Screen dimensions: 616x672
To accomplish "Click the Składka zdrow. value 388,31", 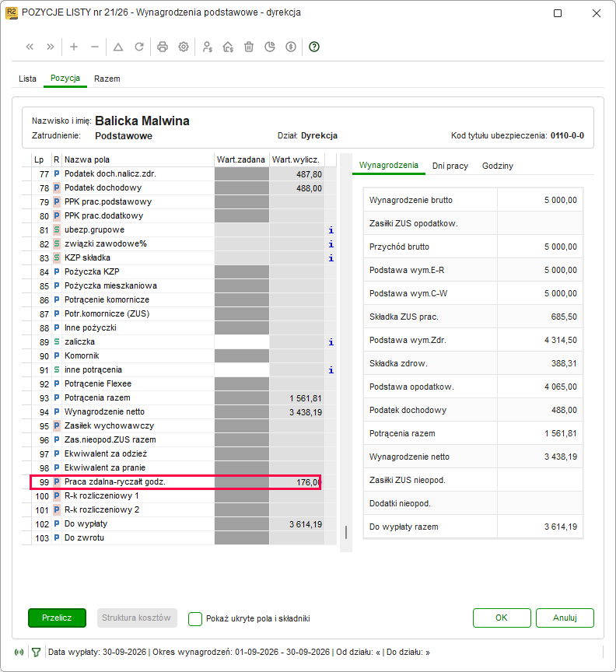I will click(x=564, y=363).
